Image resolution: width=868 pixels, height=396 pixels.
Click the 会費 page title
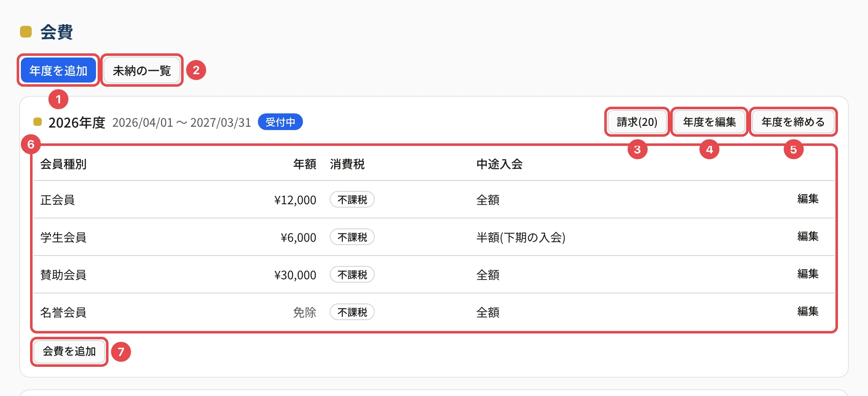(x=56, y=32)
